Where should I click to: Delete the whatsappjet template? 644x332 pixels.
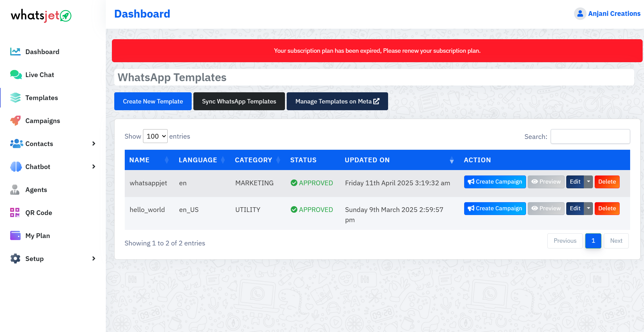pyautogui.click(x=607, y=182)
